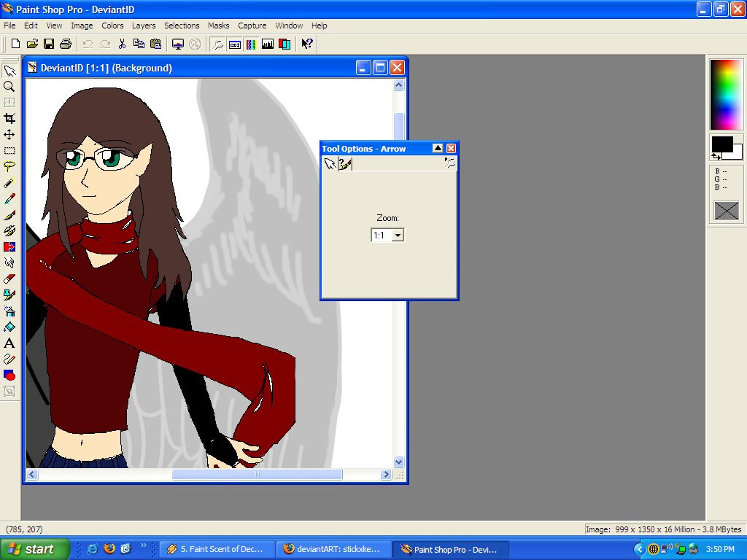Open the File menu
Screen dimensions: 747x560
point(9,26)
